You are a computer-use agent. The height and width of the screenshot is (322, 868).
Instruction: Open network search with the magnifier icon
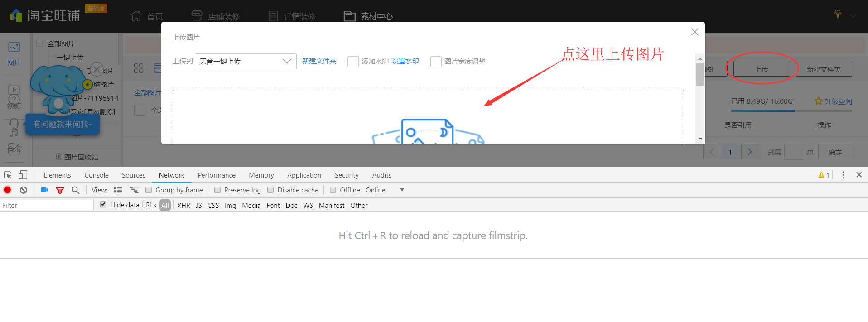click(x=76, y=190)
